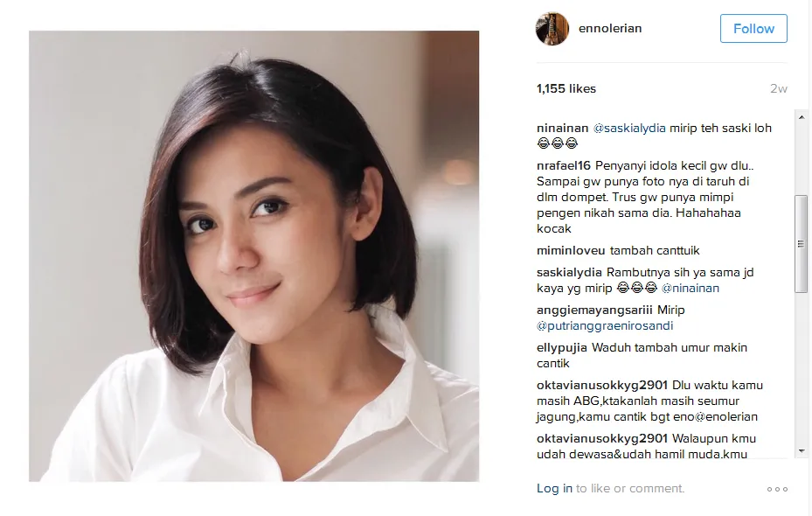Open the first oktavianusokkyg2901 commenter link

(x=602, y=386)
